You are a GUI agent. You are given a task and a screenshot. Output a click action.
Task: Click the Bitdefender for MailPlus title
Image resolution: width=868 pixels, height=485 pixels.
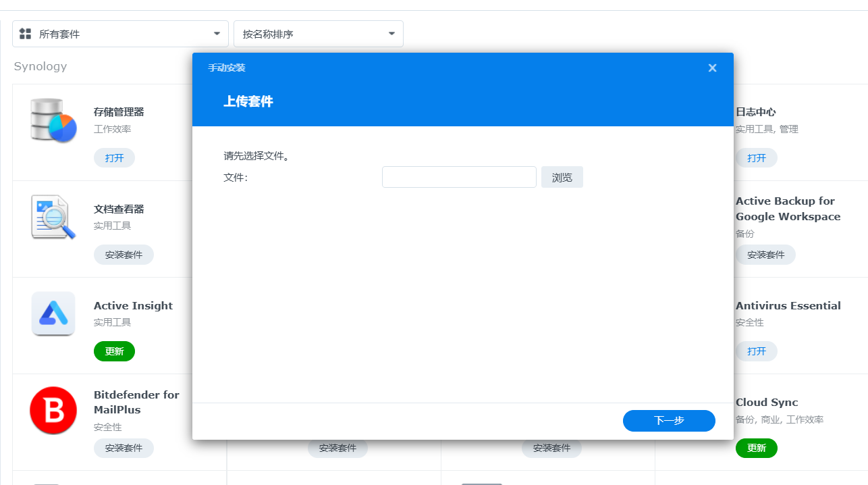136,402
